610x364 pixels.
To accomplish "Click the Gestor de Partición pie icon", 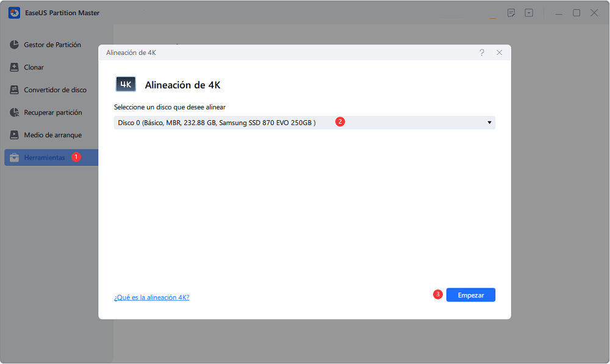I will point(15,45).
